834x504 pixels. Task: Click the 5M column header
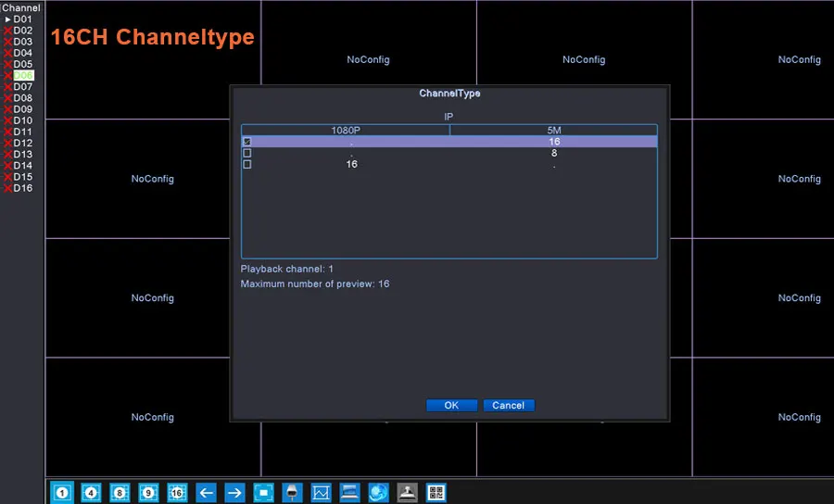554,131
